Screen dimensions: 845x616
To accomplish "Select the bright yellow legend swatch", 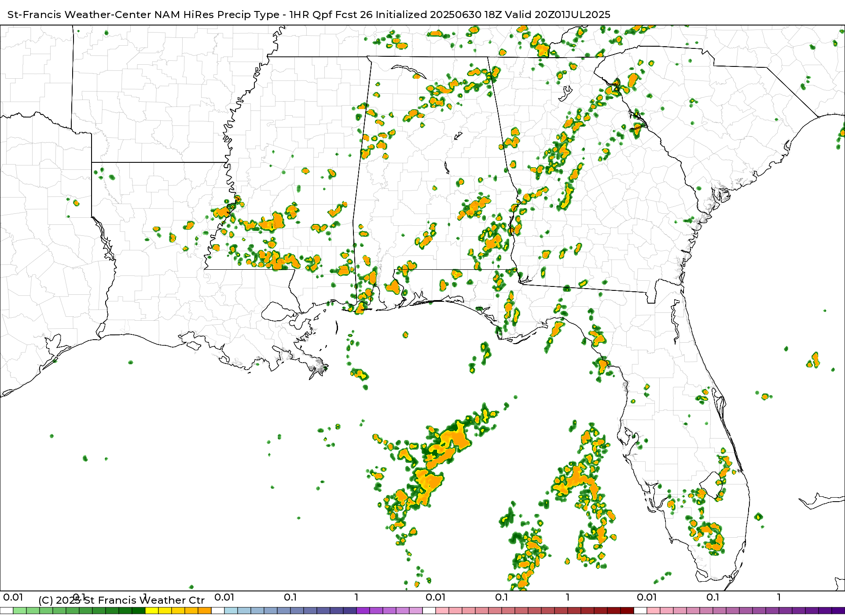I will click(x=152, y=611).
